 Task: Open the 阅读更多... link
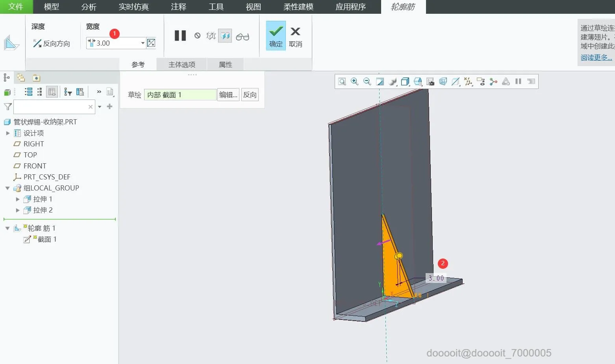tap(596, 57)
